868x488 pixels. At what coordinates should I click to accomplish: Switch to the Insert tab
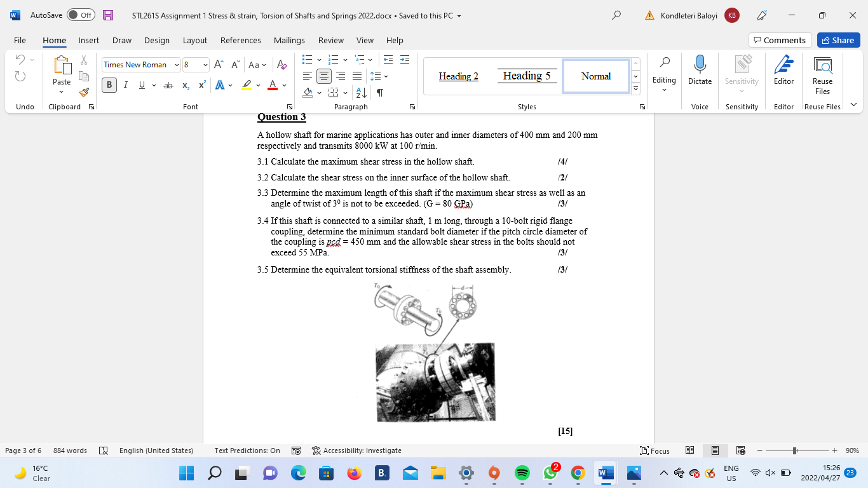[89, 40]
